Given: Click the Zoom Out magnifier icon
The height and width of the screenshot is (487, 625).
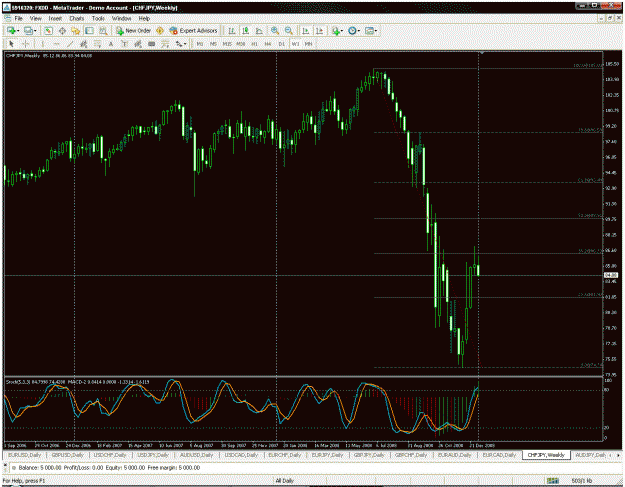Looking at the screenshot, I should (x=289, y=31).
